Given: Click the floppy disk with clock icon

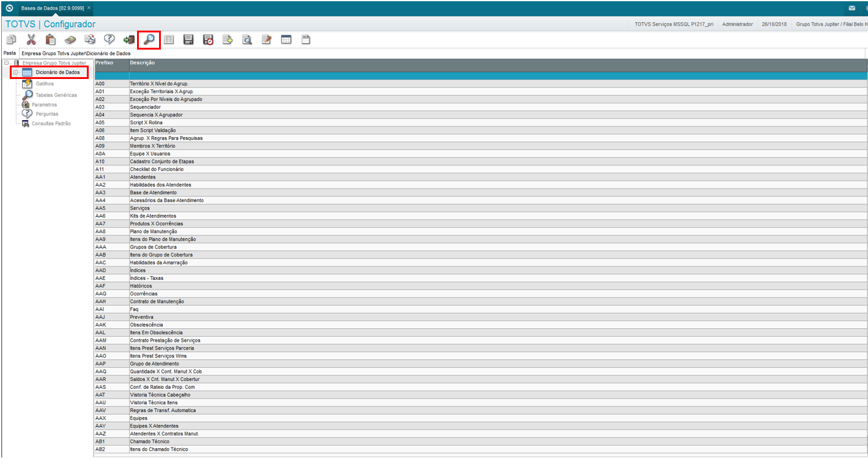Looking at the screenshot, I should (x=208, y=40).
